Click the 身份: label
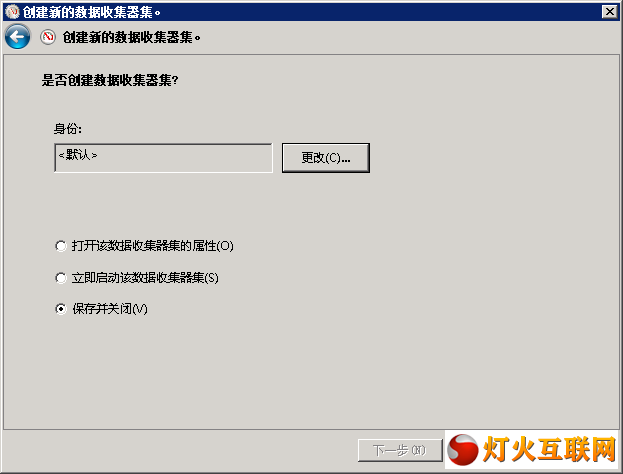Image resolution: width=623 pixels, height=474 pixels. (68, 129)
